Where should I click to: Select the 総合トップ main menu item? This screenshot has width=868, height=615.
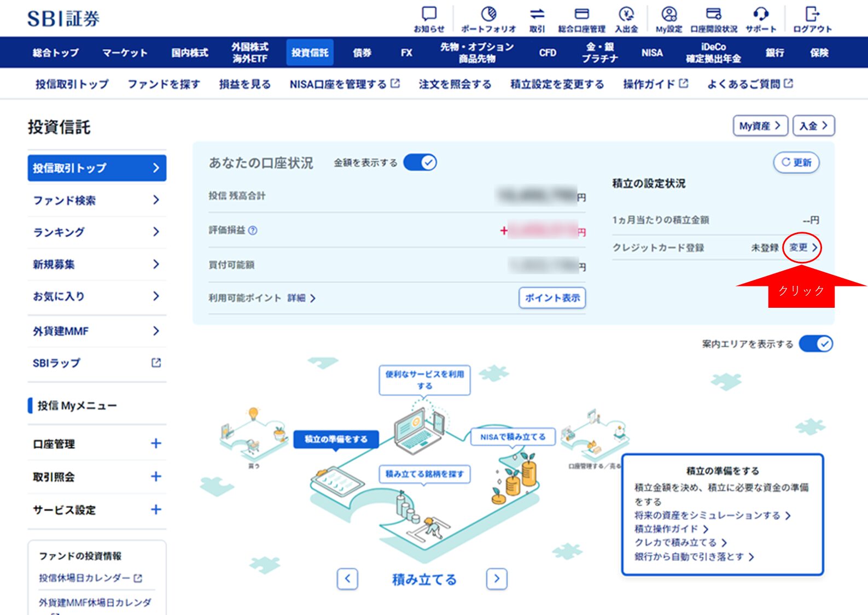55,52
